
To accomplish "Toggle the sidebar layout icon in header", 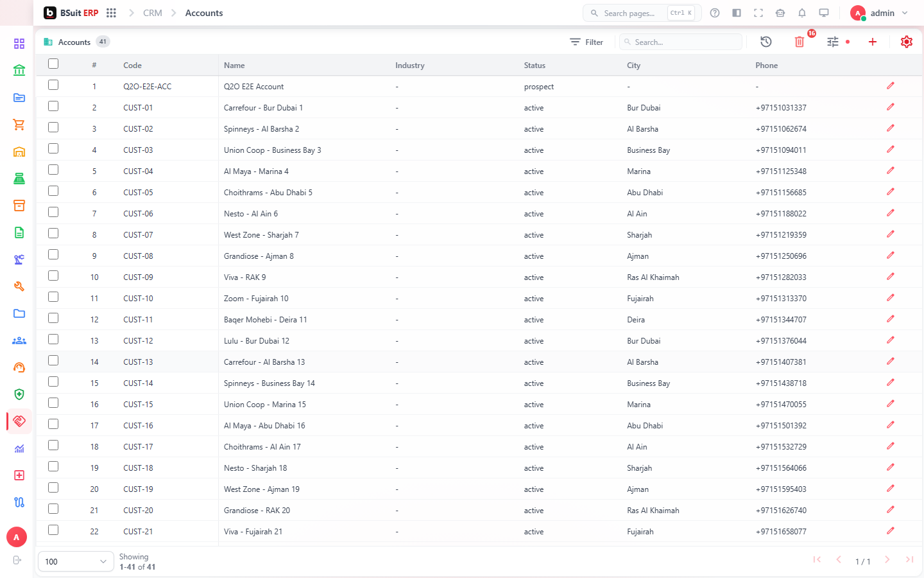I will (x=737, y=13).
